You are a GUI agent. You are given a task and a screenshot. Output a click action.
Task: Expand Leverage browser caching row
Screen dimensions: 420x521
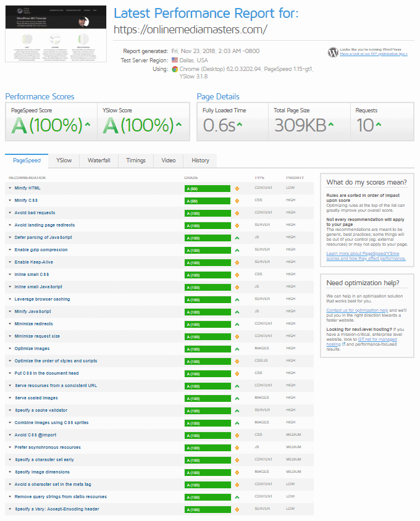10,299
